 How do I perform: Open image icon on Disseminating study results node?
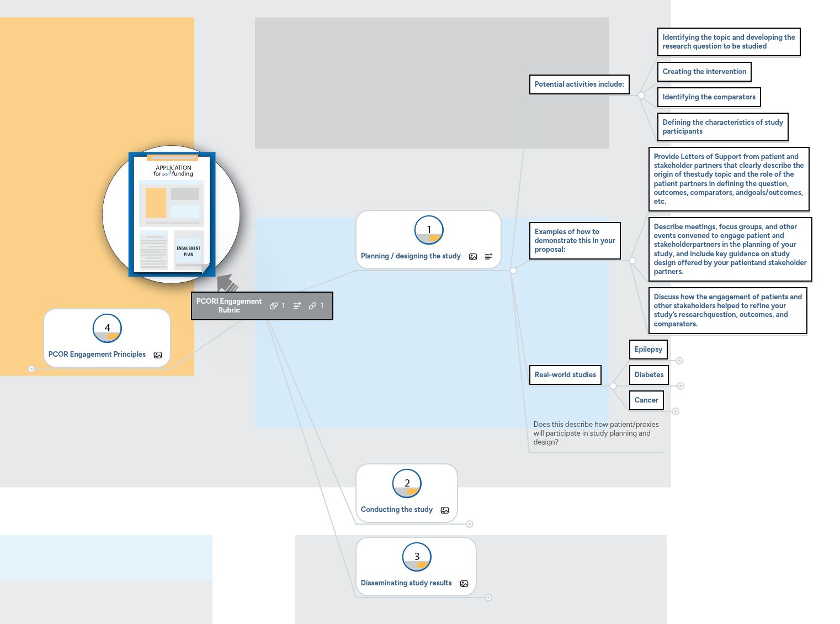click(464, 584)
